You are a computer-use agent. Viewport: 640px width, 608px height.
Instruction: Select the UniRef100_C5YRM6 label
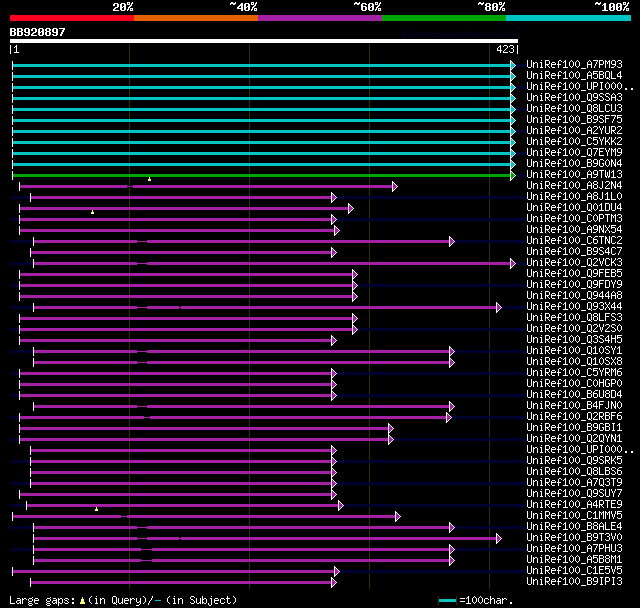pyautogui.click(x=574, y=373)
